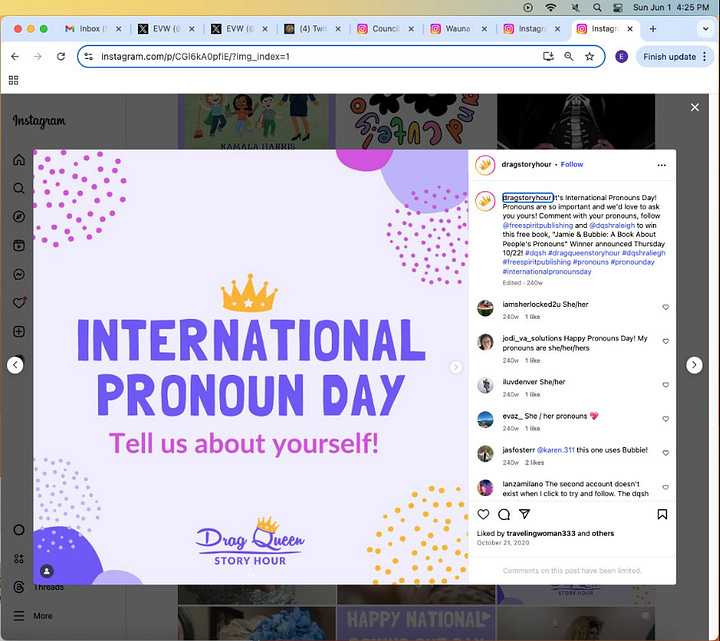Open macOS Control Center
The width and height of the screenshot is (720, 641).
[x=618, y=7]
